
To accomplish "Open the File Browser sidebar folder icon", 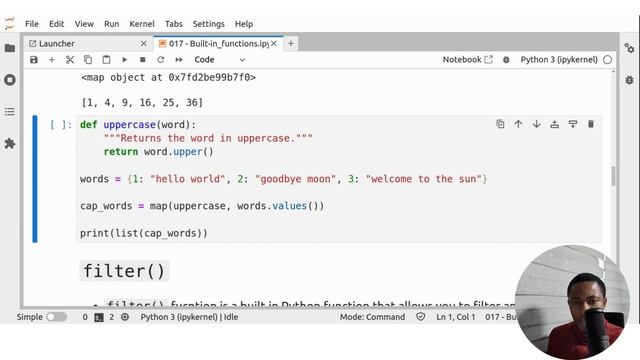I will click(x=10, y=48).
